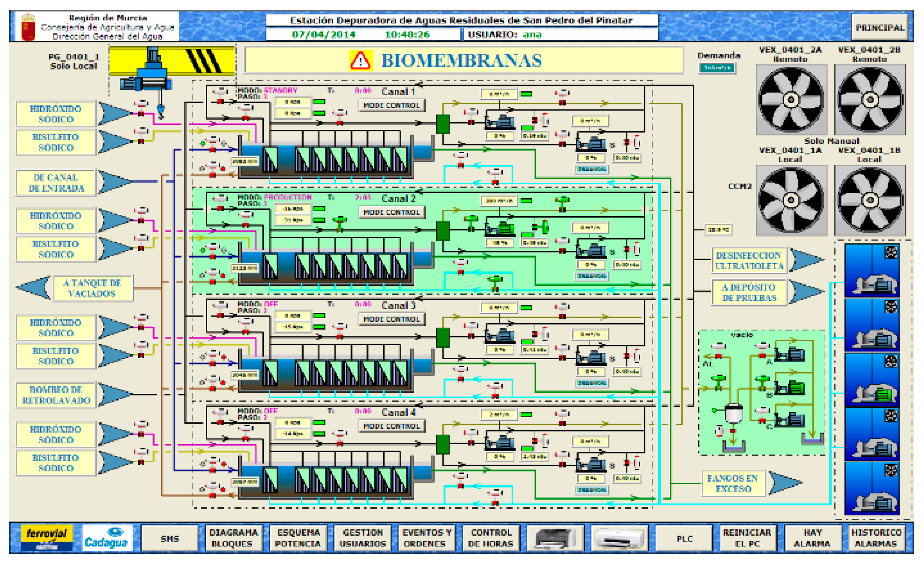The width and height of the screenshot is (924, 567).
Task: Click the top blue blower unit thumbnail
Action: pyautogui.click(x=872, y=270)
